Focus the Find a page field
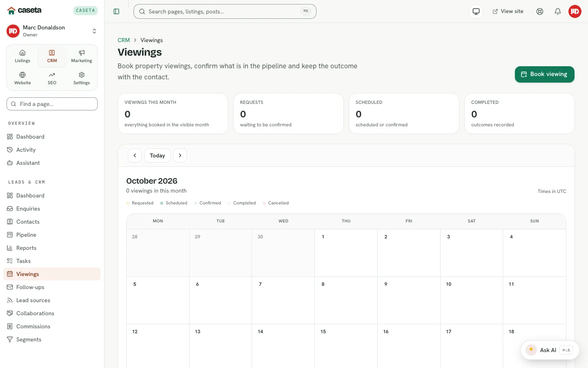This screenshot has width=588, height=368. pyautogui.click(x=52, y=104)
